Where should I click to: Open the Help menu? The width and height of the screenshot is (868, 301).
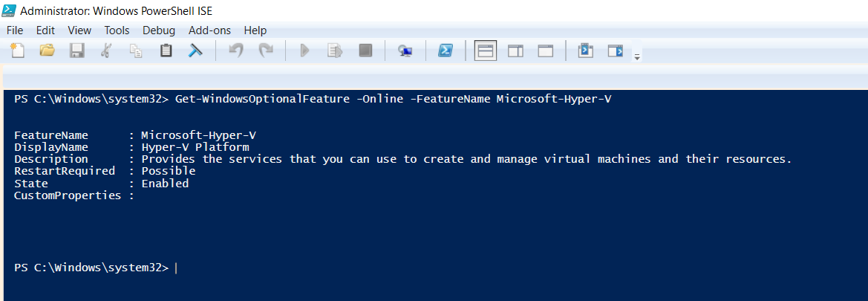(255, 30)
